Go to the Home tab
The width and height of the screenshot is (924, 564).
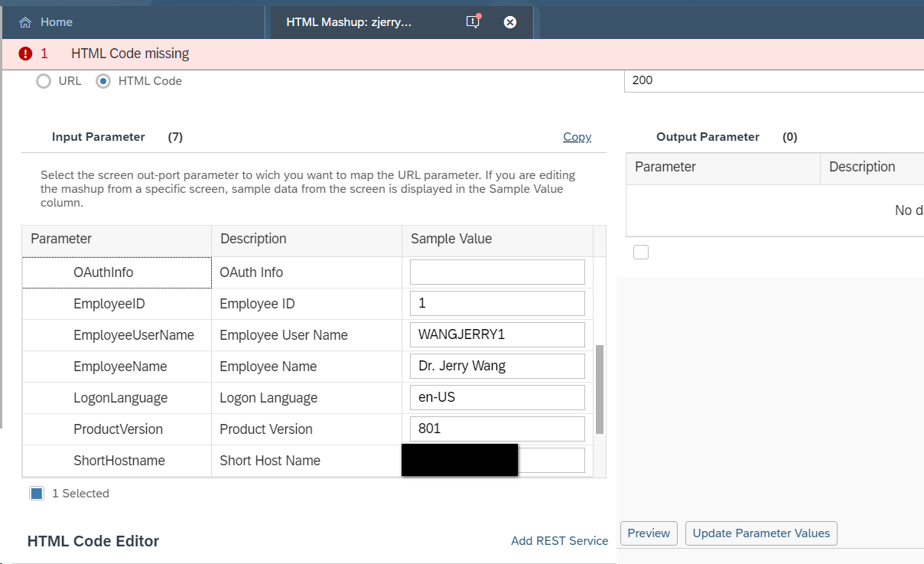click(x=56, y=22)
